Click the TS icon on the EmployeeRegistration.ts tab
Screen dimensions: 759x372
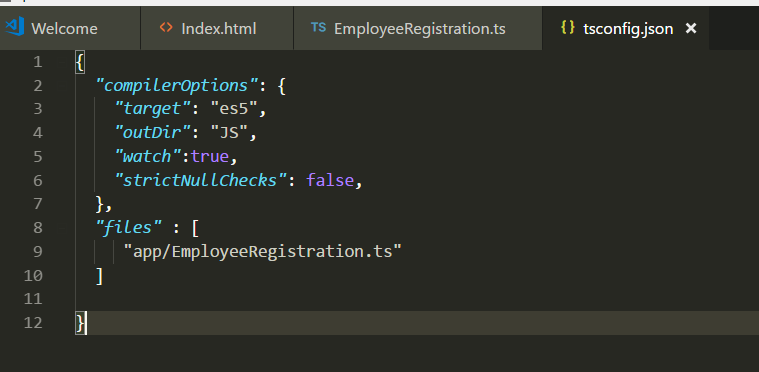point(319,28)
